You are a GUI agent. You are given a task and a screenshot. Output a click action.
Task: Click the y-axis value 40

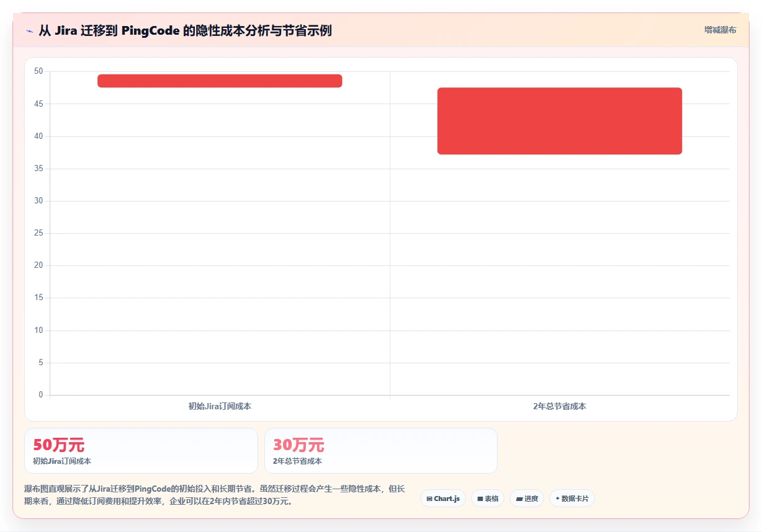[38, 136]
